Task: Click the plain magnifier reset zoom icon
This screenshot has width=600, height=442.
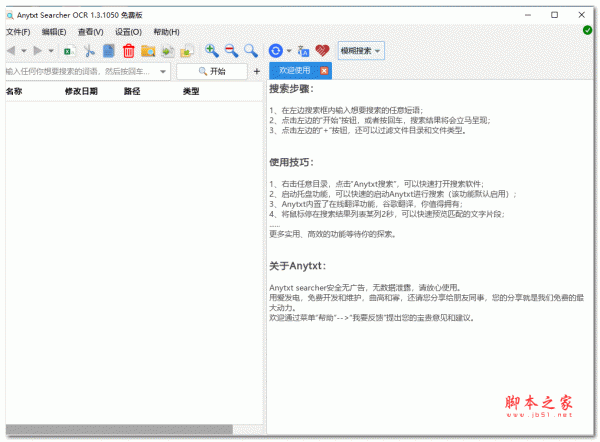Action: click(251, 51)
